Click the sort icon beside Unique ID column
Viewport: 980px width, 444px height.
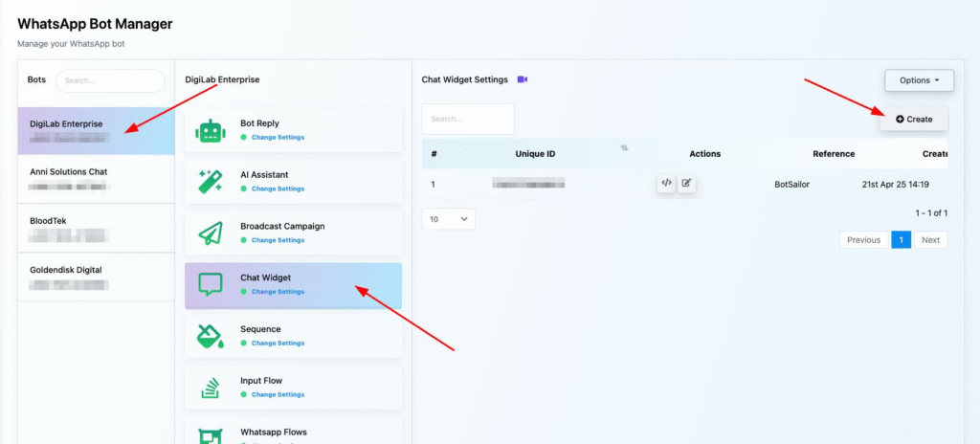click(x=624, y=148)
